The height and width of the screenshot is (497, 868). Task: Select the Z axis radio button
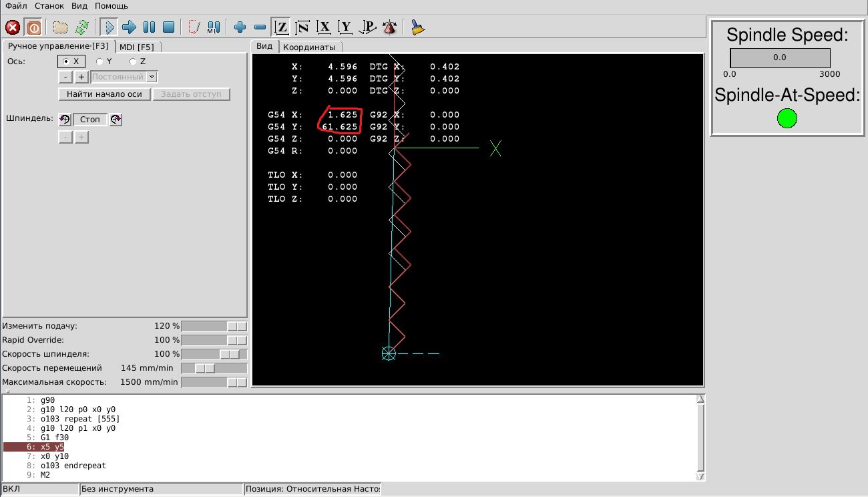[x=138, y=61]
